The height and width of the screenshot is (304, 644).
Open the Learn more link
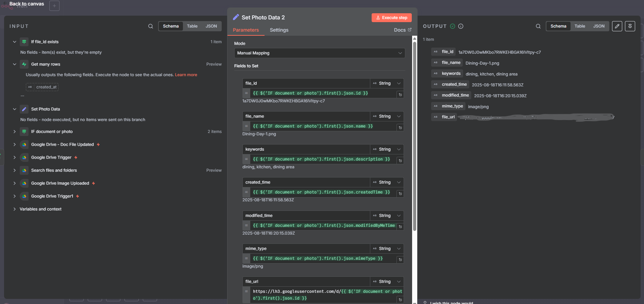(x=186, y=75)
